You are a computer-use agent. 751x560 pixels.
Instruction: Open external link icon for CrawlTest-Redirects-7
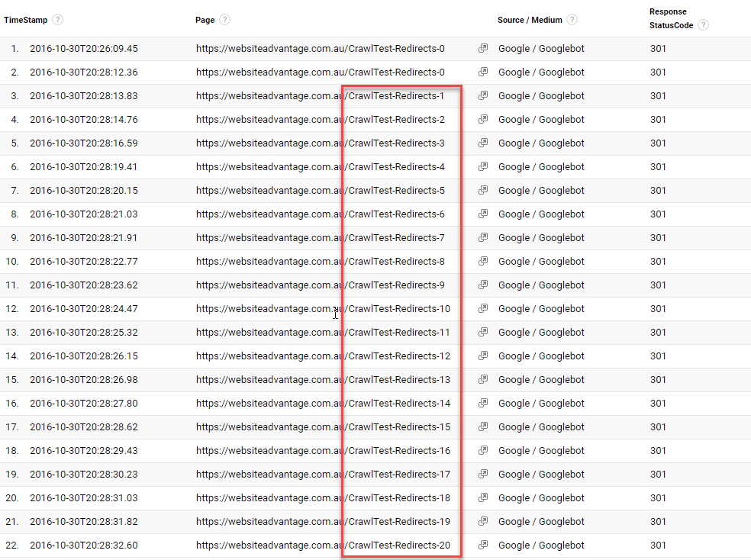(x=483, y=237)
